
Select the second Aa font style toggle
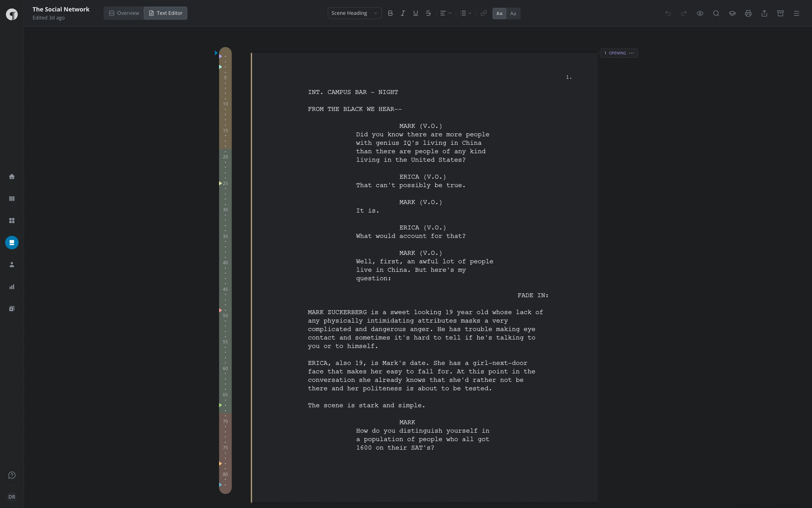point(513,13)
